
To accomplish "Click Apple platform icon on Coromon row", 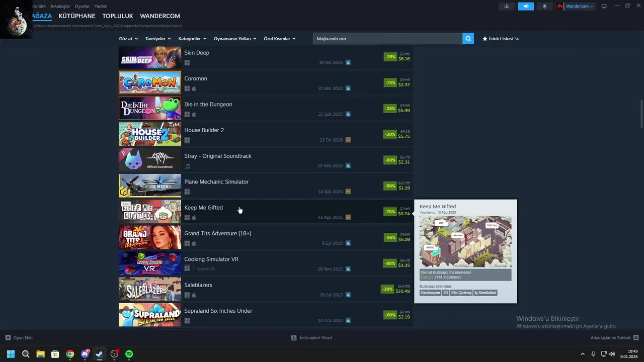I will [194, 88].
